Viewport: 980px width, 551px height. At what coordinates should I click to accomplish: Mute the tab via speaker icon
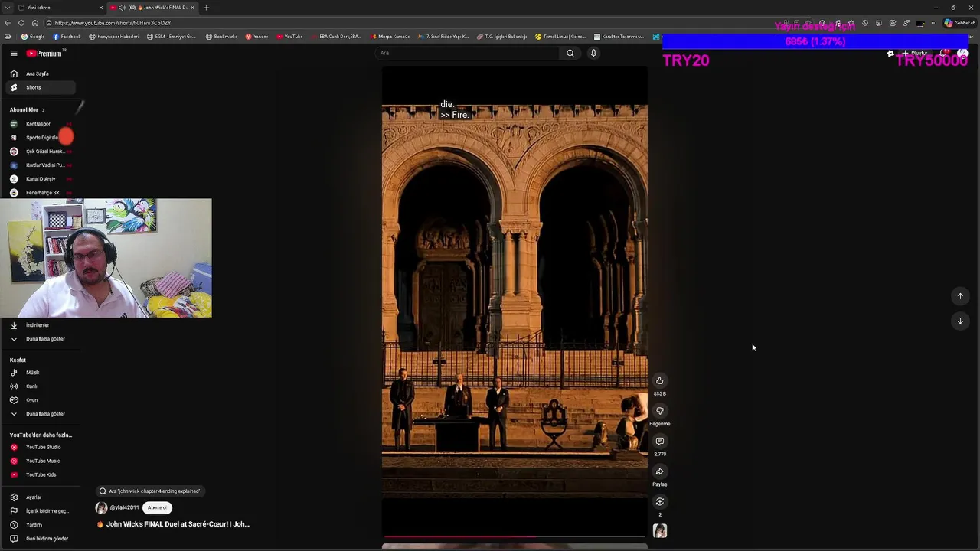[122, 8]
